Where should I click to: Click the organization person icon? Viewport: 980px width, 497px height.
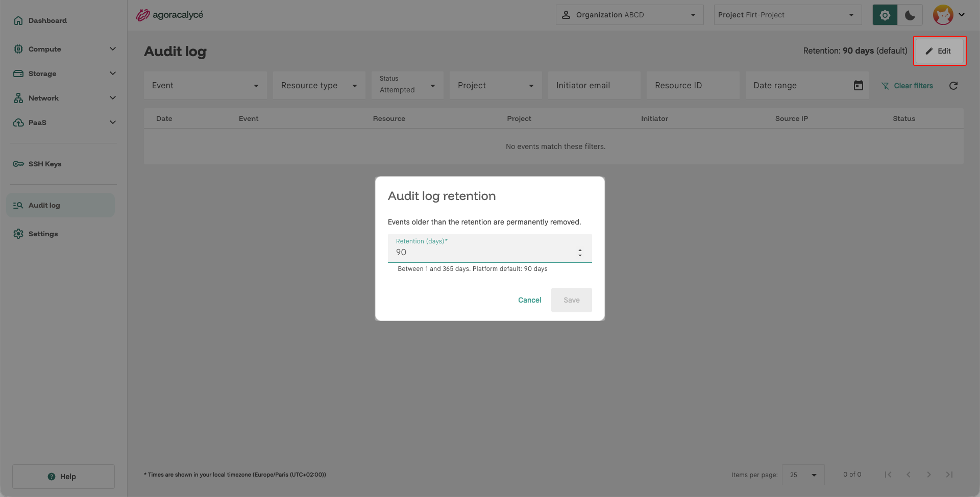[x=566, y=15]
